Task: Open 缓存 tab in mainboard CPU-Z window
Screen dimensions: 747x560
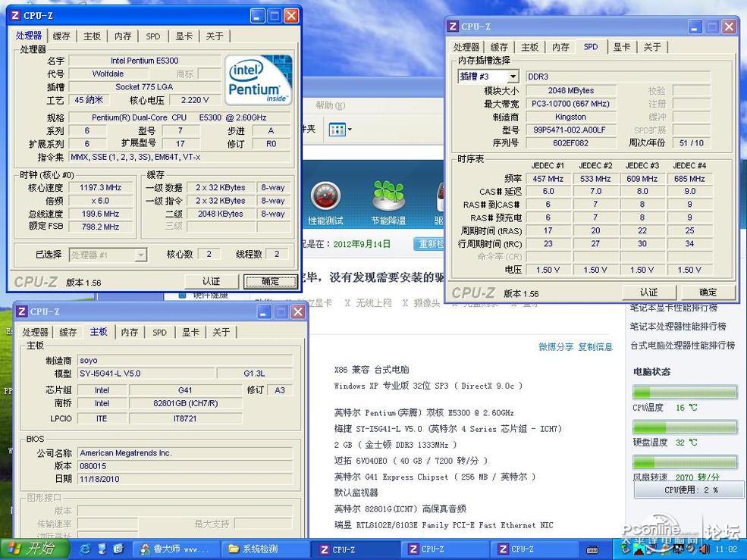Action: point(67,333)
